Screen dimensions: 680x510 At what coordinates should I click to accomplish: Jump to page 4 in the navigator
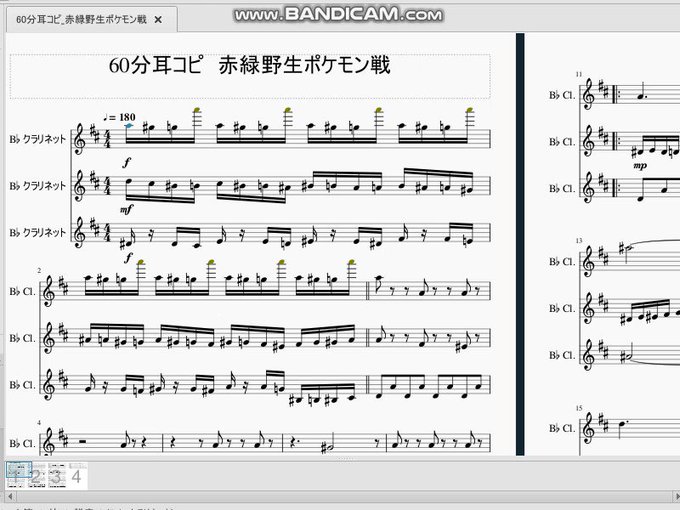click(x=77, y=476)
